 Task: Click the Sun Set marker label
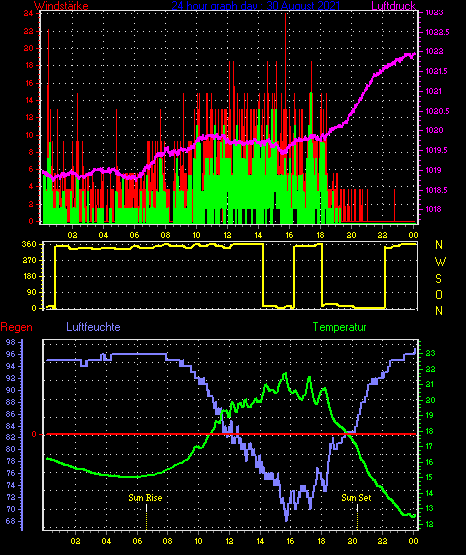[x=356, y=498]
